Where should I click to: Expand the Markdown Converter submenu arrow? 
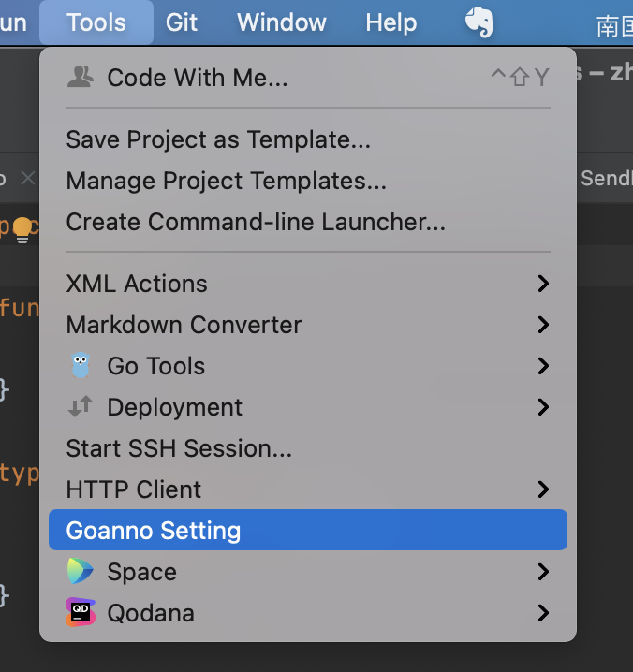(x=543, y=325)
